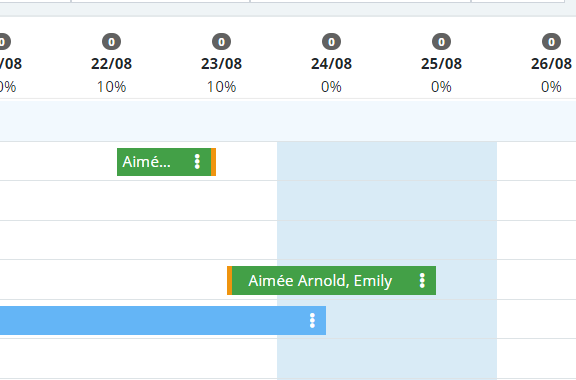
Task: Open three-dot menu on truncated Aimé… booking
Action: click(x=197, y=162)
